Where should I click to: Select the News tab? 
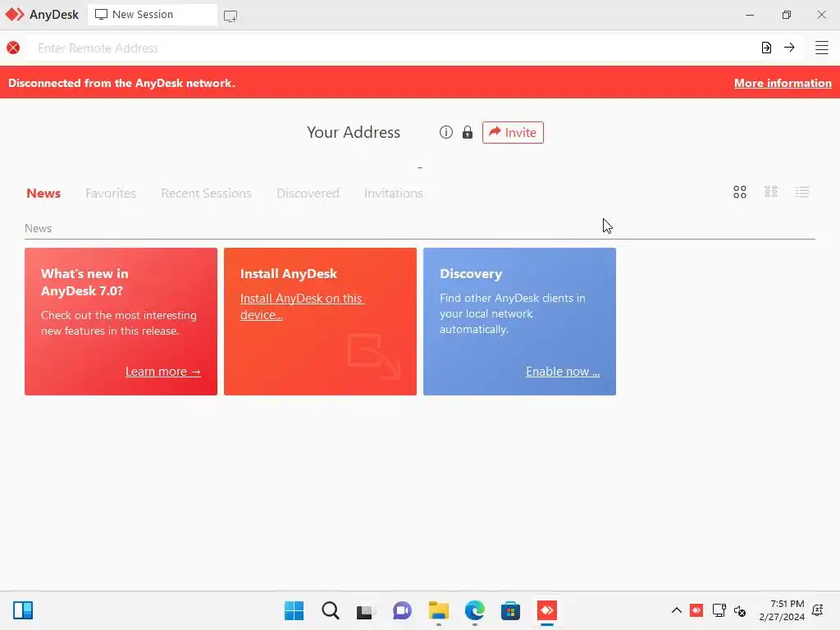pos(43,193)
